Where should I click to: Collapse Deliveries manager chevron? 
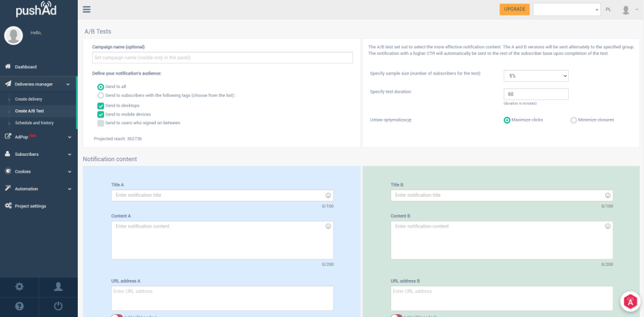pos(68,84)
